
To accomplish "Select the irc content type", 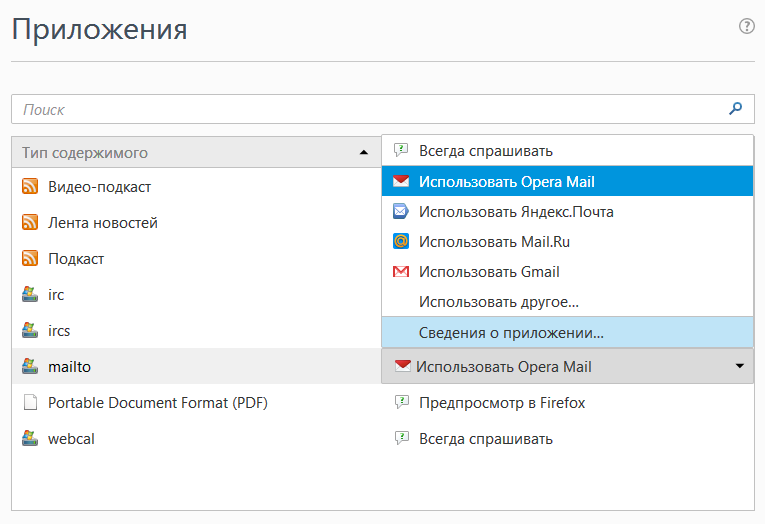I will [x=196, y=295].
